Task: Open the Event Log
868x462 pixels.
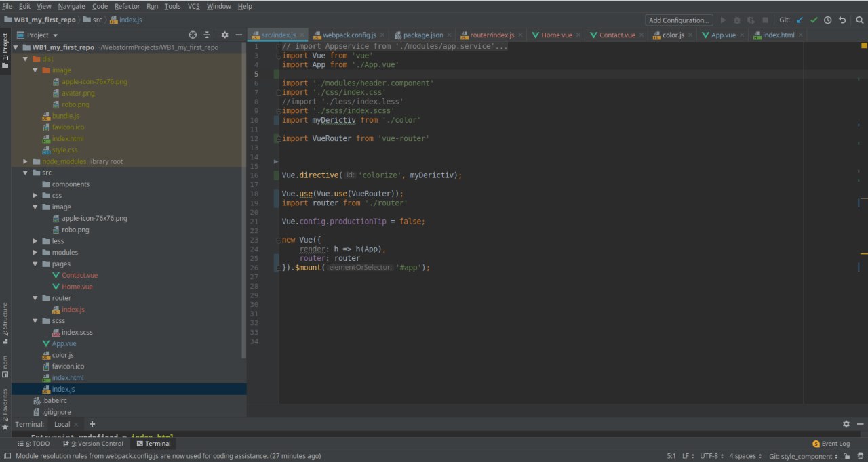Action: (831, 444)
